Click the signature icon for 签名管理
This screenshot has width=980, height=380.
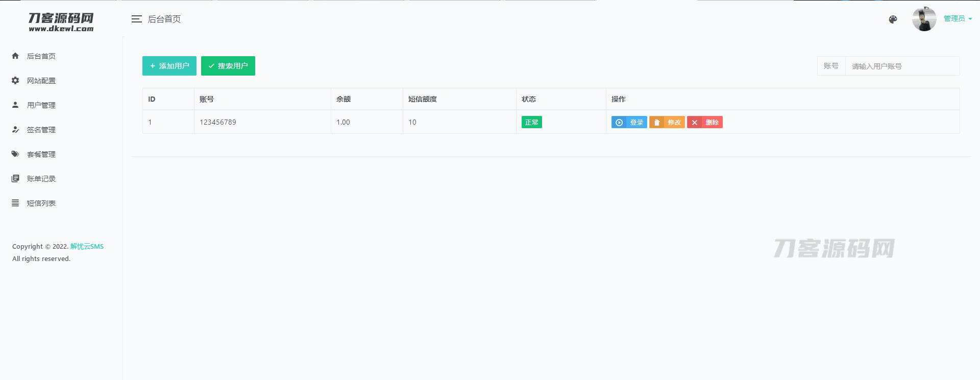click(x=15, y=130)
